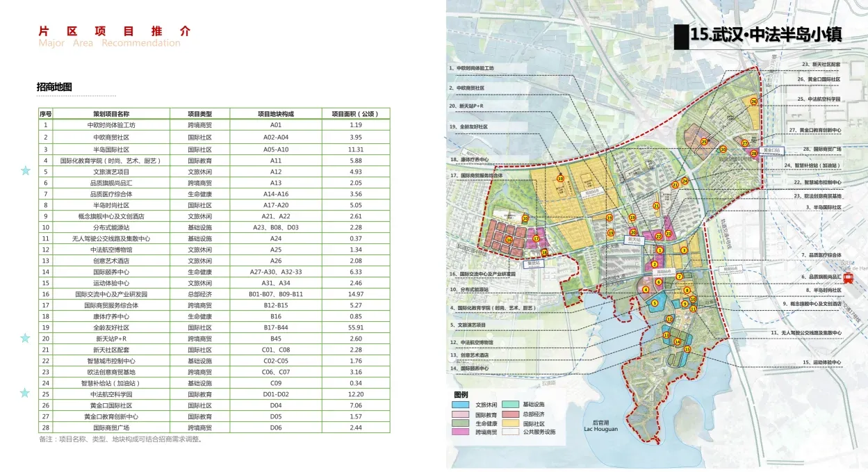This screenshot has height=472, width=868.
Task: Click the star icon beside row 20
Action: [x=26, y=338]
